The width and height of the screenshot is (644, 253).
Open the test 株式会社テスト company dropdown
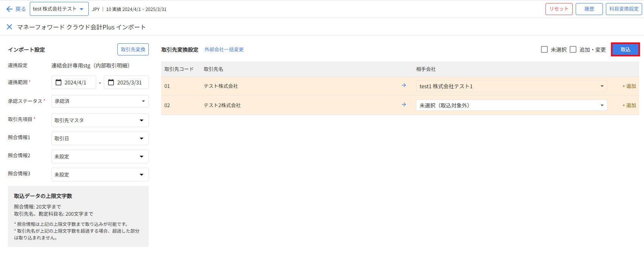click(x=59, y=9)
